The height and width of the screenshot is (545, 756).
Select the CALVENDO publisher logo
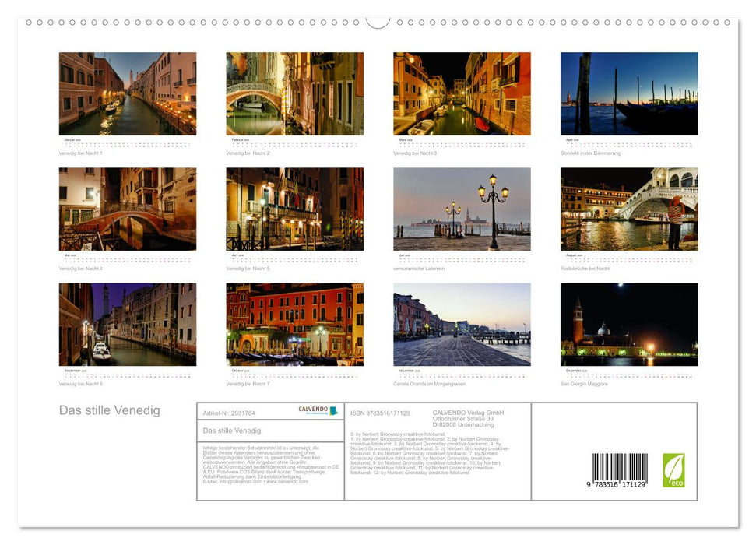click(312, 410)
